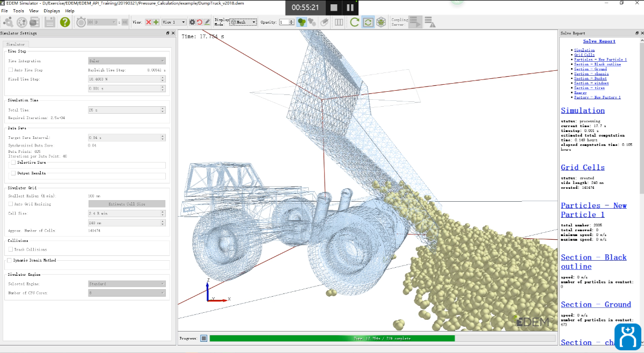The width and height of the screenshot is (644, 353).
Task: Toggle the auto-update viewer icon
Action: pyautogui.click(x=368, y=22)
